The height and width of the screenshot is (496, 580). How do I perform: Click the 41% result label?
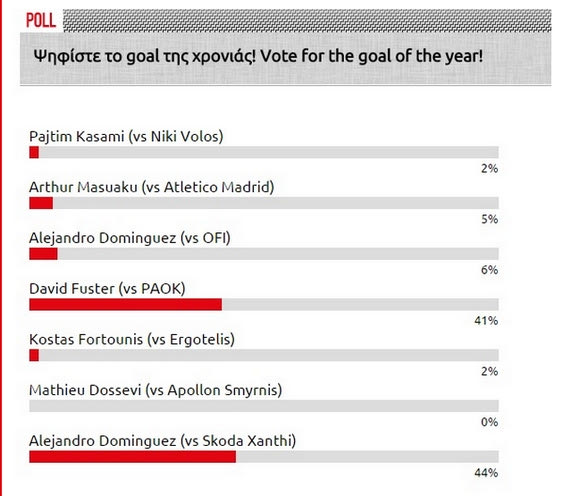click(x=486, y=320)
